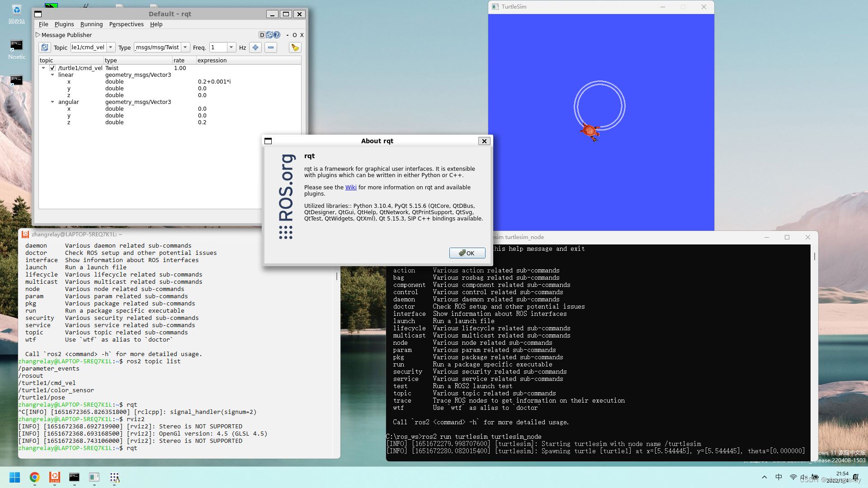Click /turtle1/pose in the Ubuntu terminal
Screen dimensions: 868x488
click(42, 398)
